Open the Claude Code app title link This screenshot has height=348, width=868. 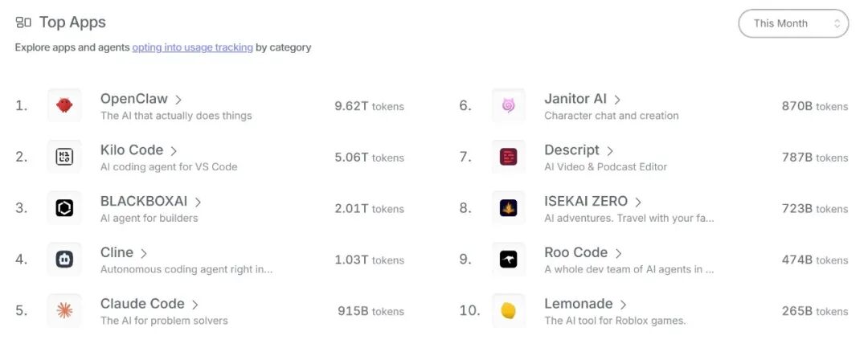click(142, 304)
